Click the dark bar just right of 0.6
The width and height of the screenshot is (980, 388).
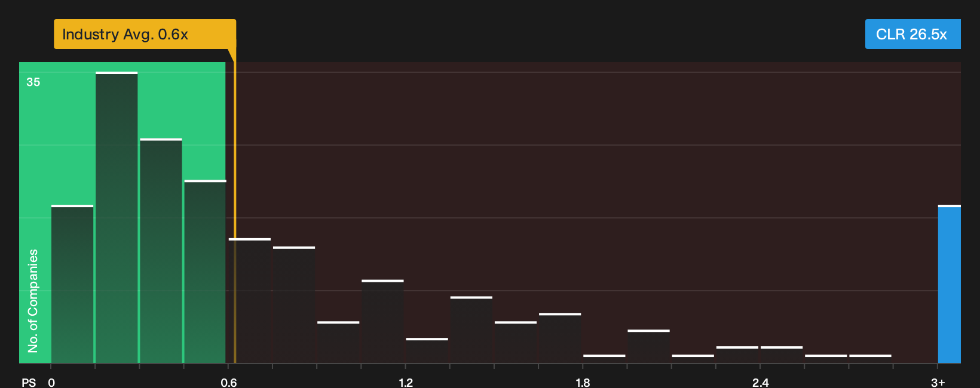pyautogui.click(x=250, y=301)
